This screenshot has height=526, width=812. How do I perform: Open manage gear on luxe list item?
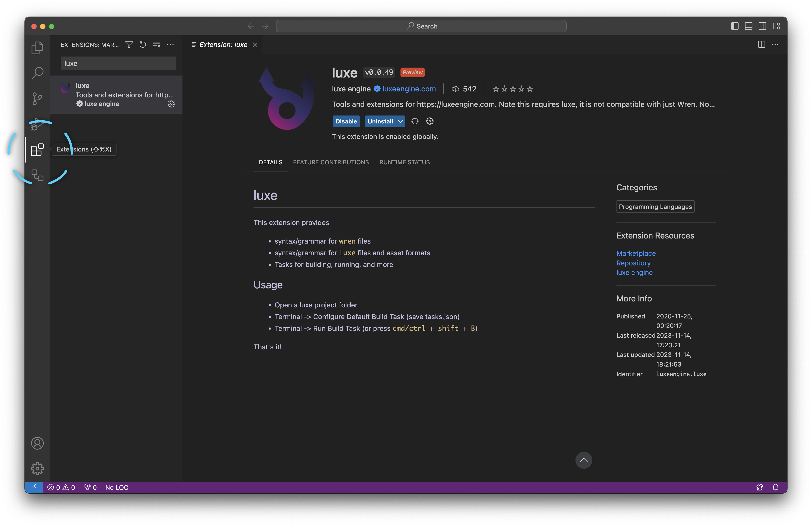(171, 104)
